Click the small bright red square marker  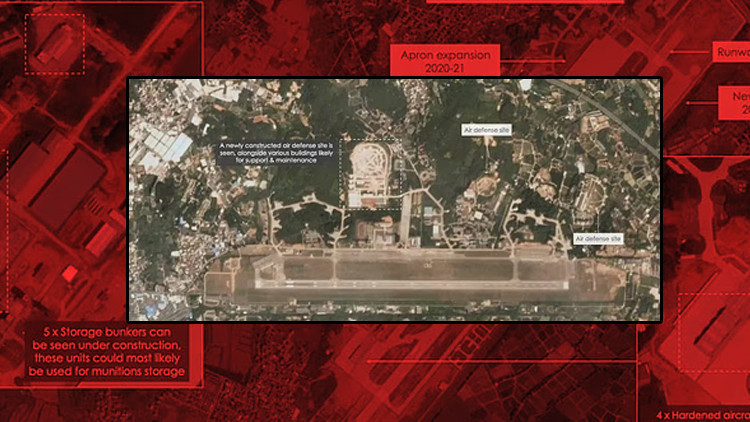69,273
